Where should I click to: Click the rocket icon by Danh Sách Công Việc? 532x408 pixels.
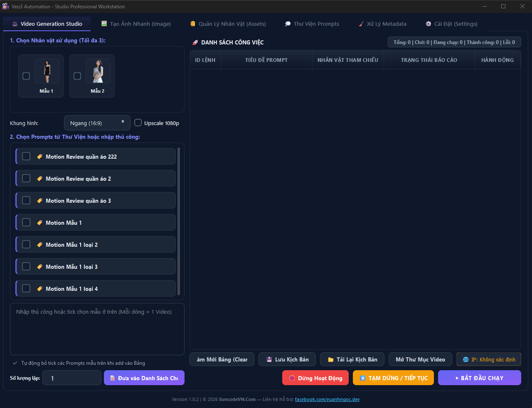pos(195,42)
